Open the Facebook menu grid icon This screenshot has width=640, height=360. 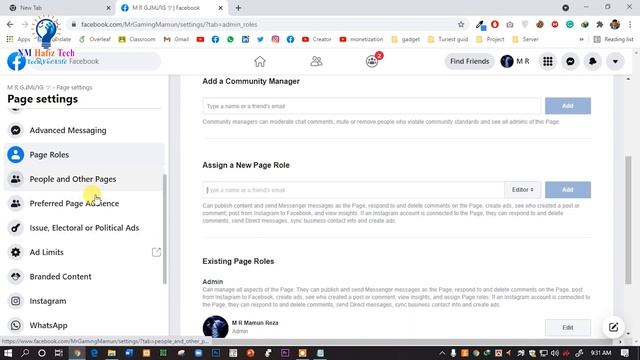point(548,61)
